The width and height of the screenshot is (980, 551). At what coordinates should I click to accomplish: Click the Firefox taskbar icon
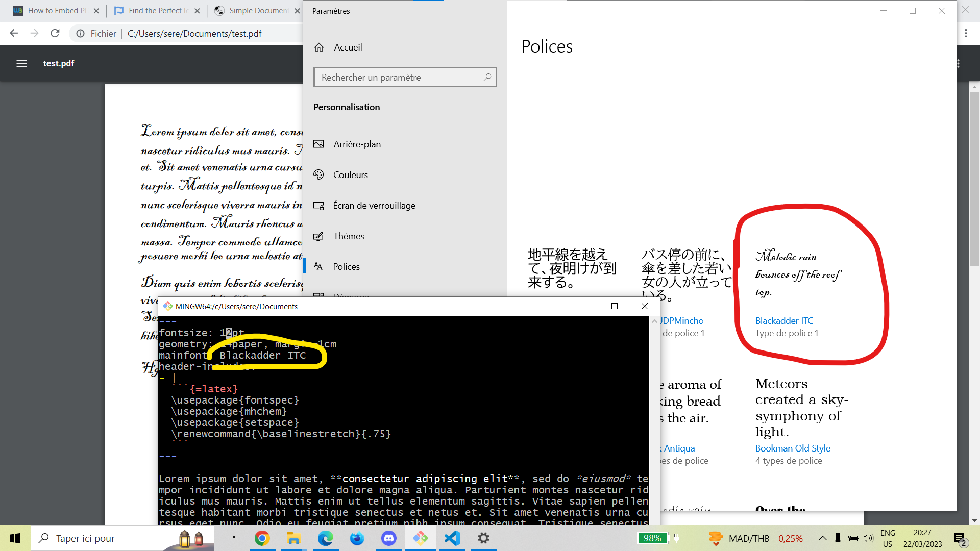pos(357,538)
